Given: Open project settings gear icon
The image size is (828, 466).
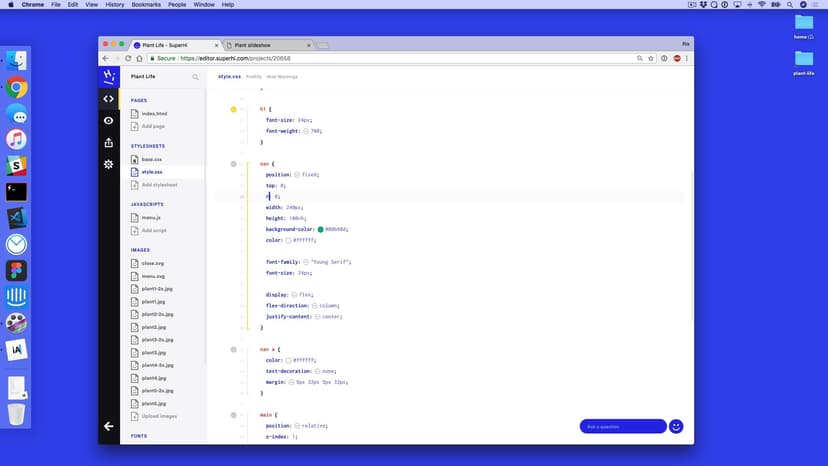Looking at the screenshot, I should coord(109,164).
